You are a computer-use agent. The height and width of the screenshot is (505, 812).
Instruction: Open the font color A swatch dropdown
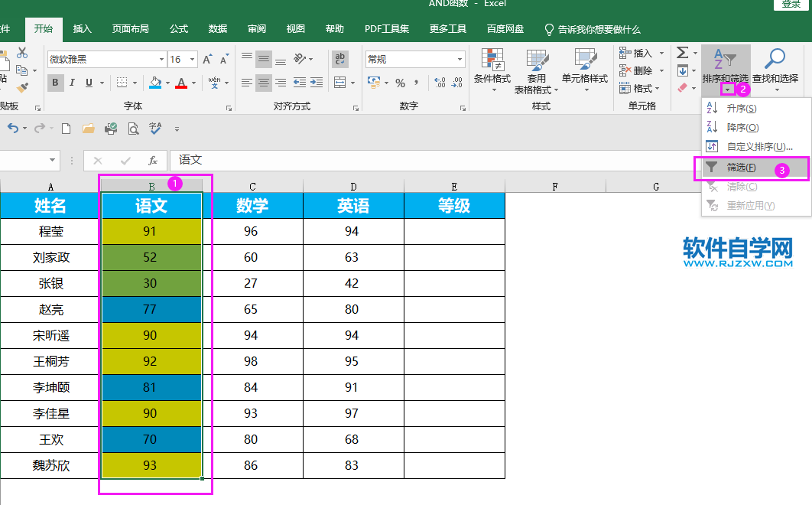point(193,83)
